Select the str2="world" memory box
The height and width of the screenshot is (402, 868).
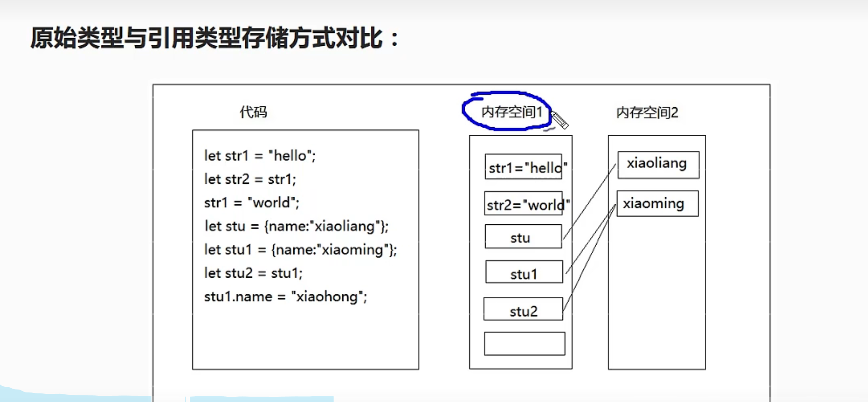point(524,204)
